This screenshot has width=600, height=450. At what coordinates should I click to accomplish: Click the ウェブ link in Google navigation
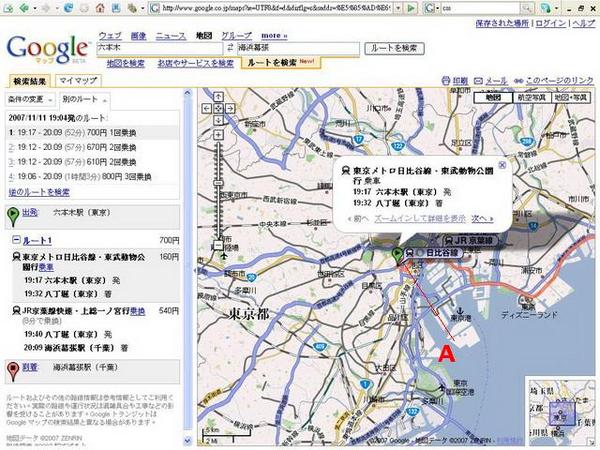point(111,36)
